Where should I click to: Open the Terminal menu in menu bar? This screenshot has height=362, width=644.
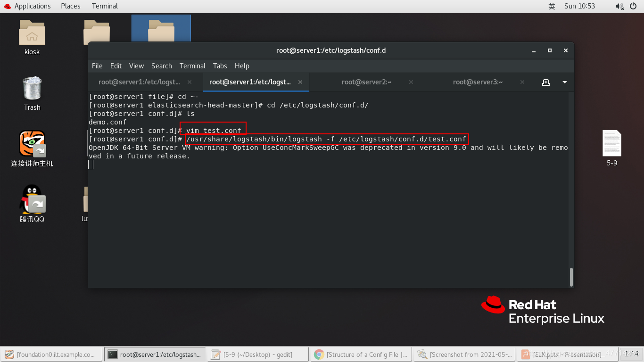(192, 66)
